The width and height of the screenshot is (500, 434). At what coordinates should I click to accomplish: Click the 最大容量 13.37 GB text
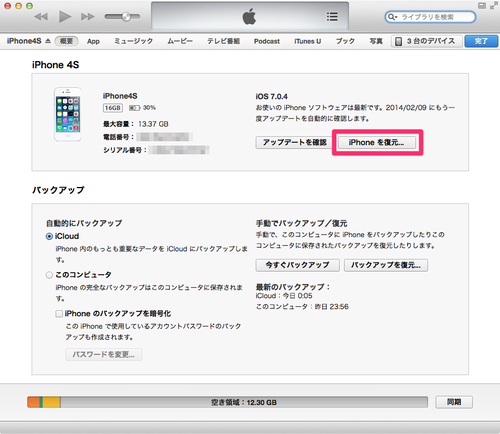pos(136,124)
